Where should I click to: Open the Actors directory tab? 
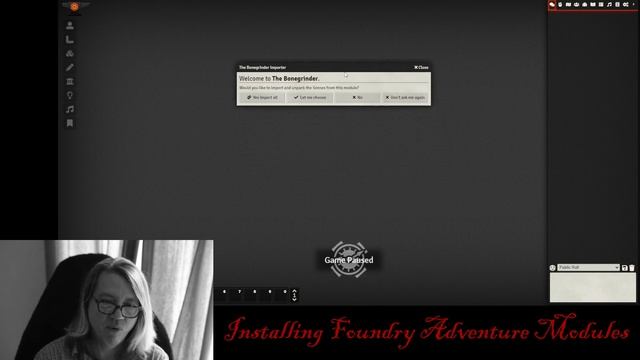click(x=576, y=4)
